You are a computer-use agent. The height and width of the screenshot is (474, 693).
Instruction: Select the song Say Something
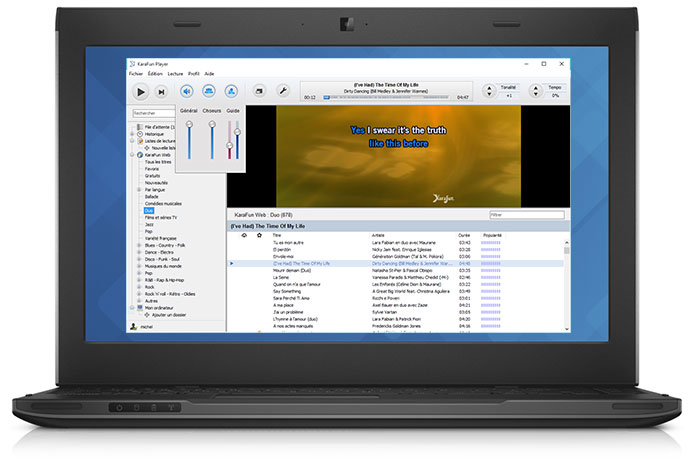(287, 291)
